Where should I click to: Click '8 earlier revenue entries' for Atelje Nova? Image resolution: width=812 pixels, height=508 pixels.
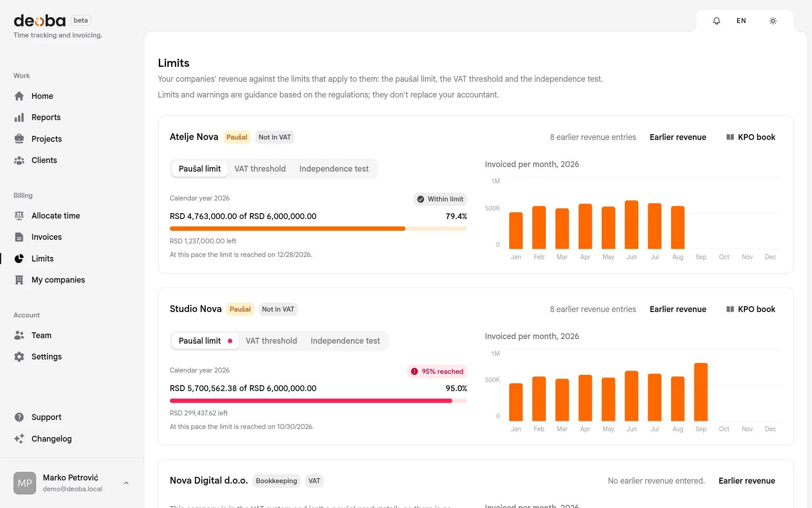coord(593,137)
